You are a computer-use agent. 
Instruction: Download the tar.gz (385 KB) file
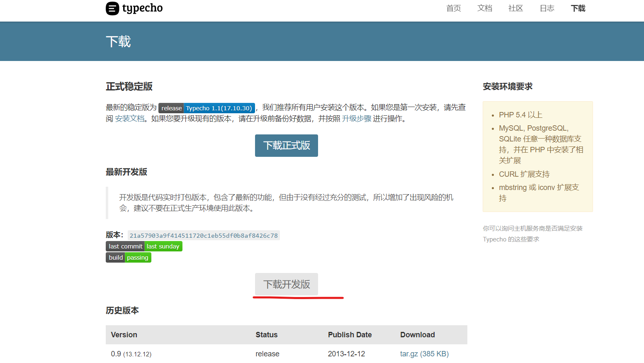coord(424,354)
